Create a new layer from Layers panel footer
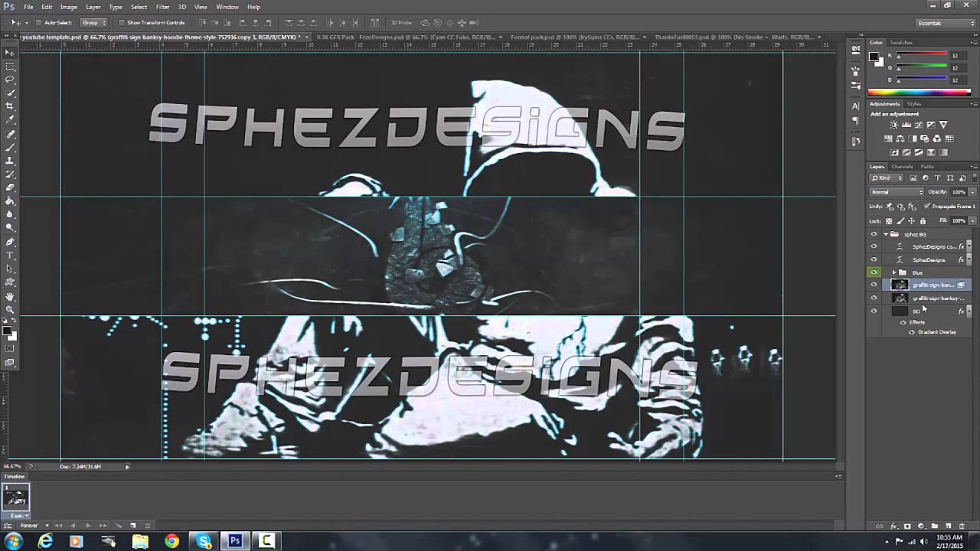This screenshot has height=551, width=980. 948,526
